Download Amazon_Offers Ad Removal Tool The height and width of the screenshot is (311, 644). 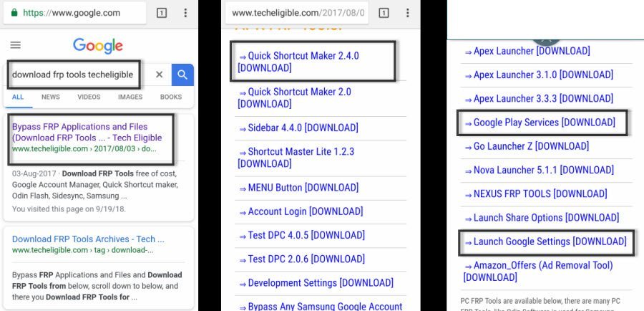pos(538,272)
